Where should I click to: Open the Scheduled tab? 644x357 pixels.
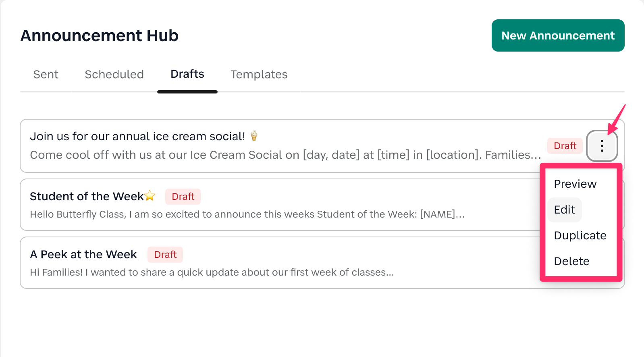coord(114,75)
